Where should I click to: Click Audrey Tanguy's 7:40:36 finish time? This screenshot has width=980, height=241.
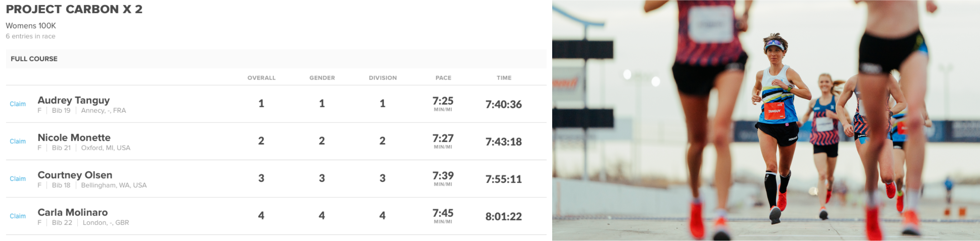503,104
